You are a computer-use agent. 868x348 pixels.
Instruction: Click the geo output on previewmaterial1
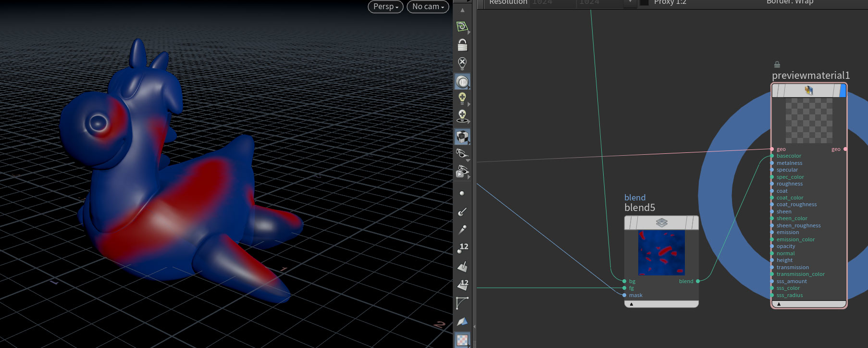pos(845,149)
